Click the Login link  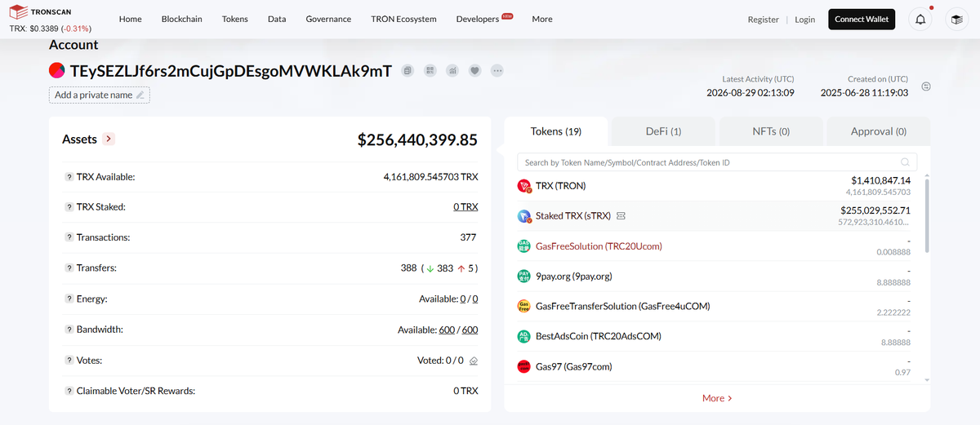804,20
